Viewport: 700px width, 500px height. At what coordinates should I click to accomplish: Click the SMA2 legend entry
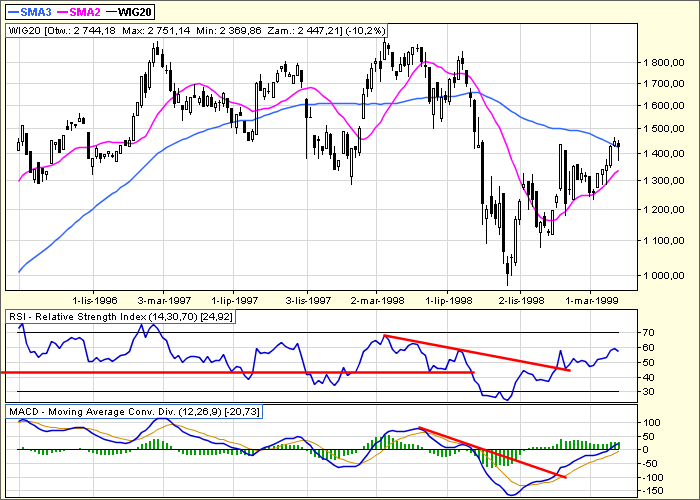point(79,12)
